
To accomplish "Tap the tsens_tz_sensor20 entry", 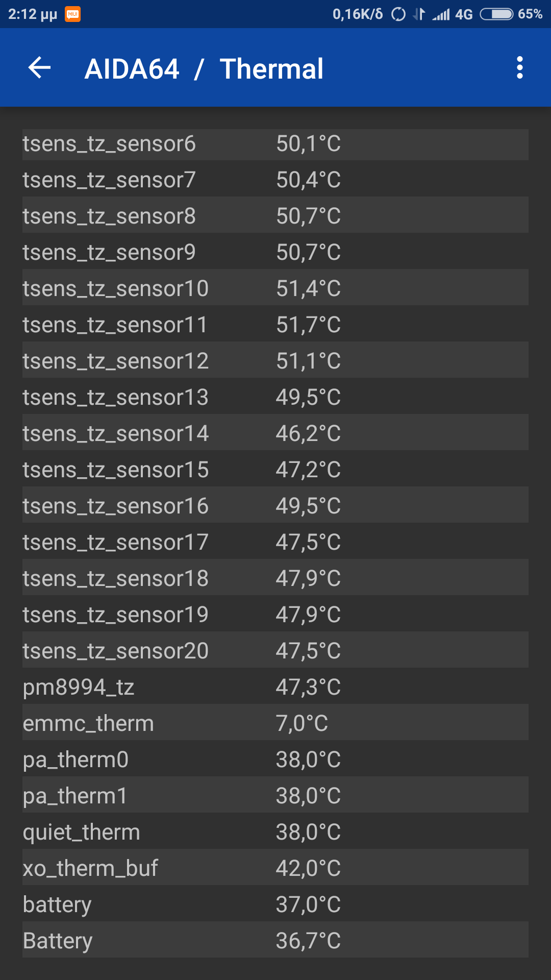I will coord(275,651).
